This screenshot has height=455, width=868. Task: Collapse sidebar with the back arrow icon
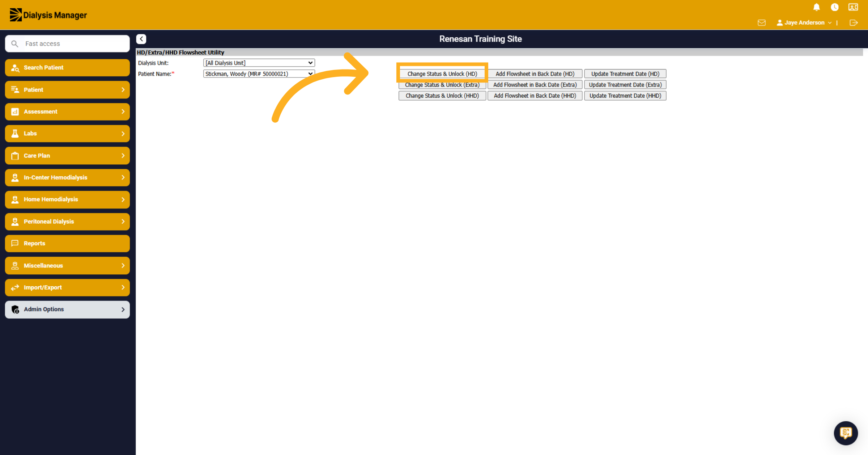141,39
